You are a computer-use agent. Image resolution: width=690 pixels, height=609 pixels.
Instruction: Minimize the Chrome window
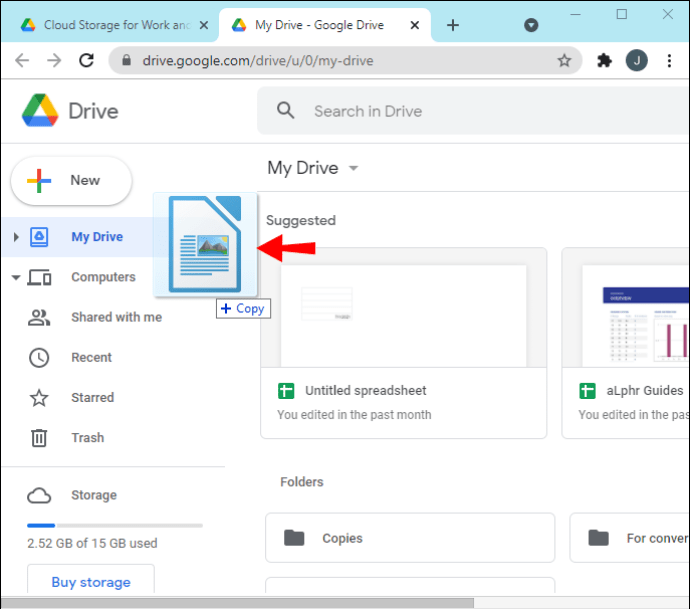pos(575,15)
